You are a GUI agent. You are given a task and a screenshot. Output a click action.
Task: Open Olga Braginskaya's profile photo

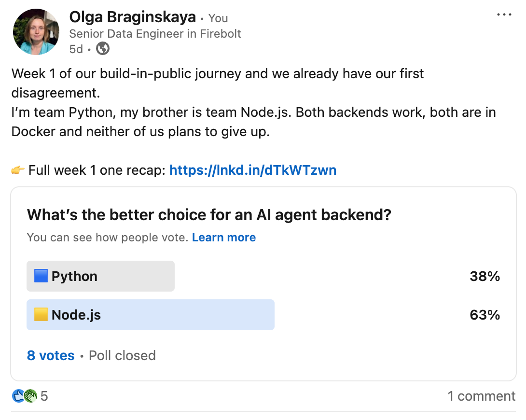(x=36, y=32)
